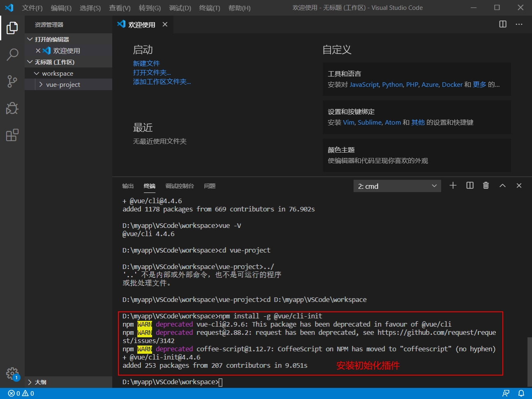Image resolution: width=532 pixels, height=399 pixels.
Task: Open the Debug view in activity bar
Action: [12, 108]
